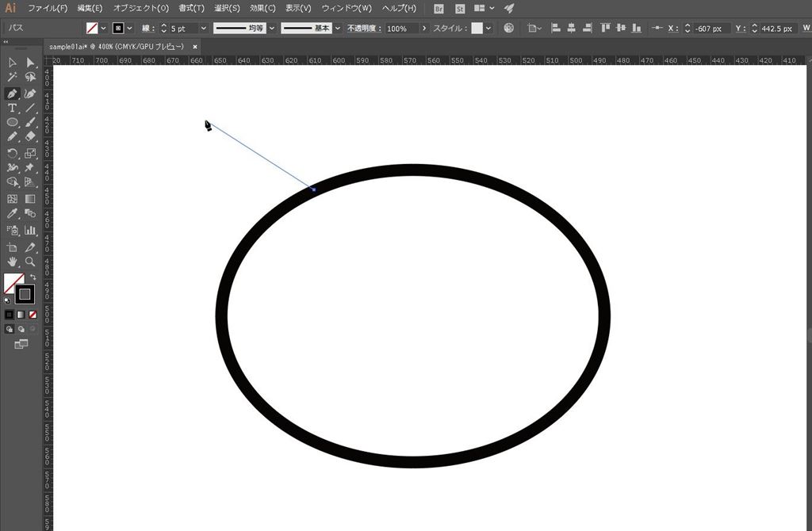Image resolution: width=812 pixels, height=531 pixels.
Task: Expand the 均等 width profile dropdown
Action: (272, 29)
